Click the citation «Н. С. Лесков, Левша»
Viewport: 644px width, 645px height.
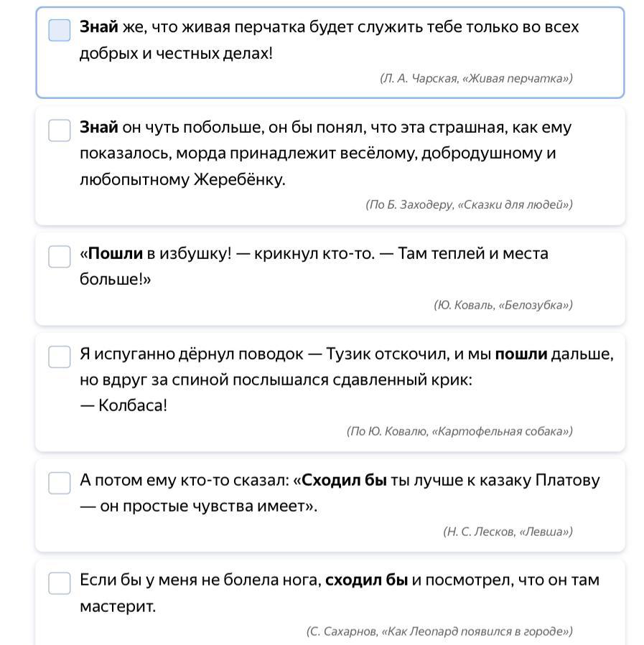[x=508, y=532]
